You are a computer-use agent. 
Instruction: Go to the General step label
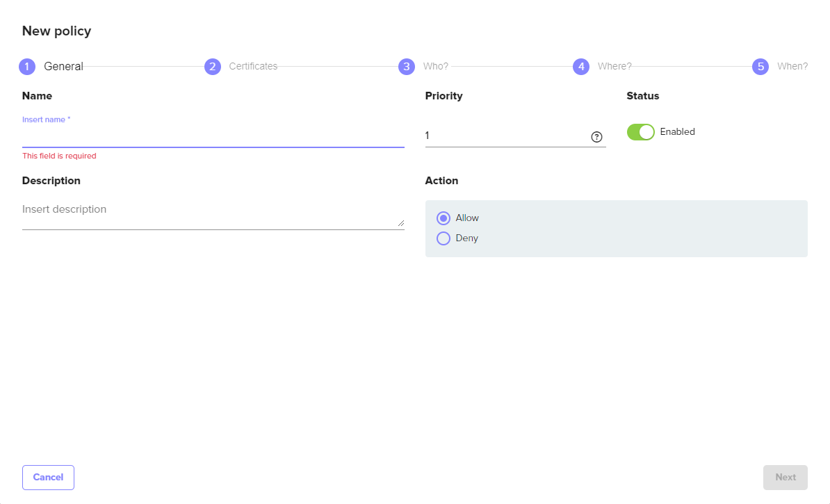click(63, 67)
